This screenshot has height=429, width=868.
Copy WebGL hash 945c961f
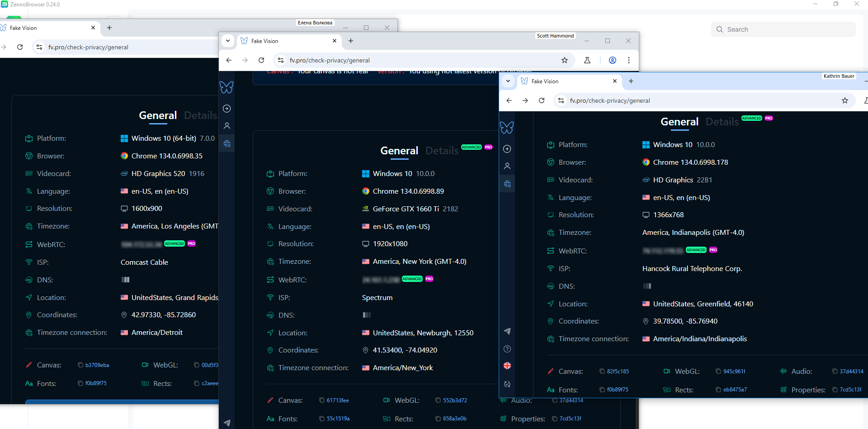click(718, 372)
